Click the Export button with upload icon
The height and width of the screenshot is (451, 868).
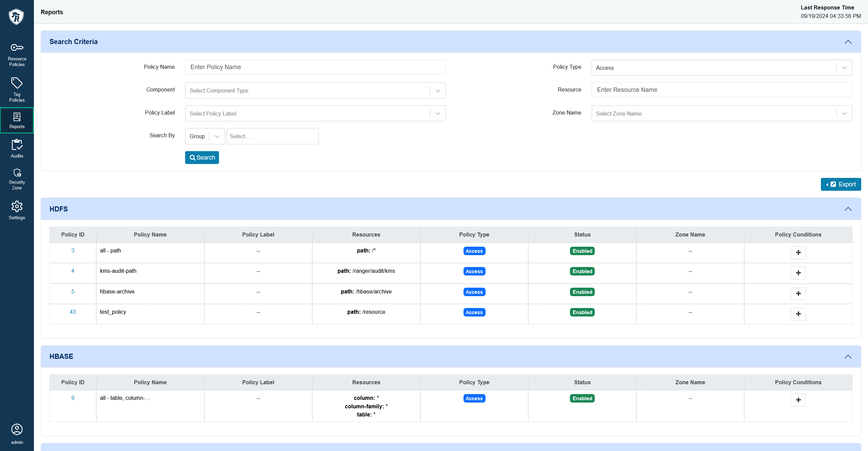tap(841, 184)
